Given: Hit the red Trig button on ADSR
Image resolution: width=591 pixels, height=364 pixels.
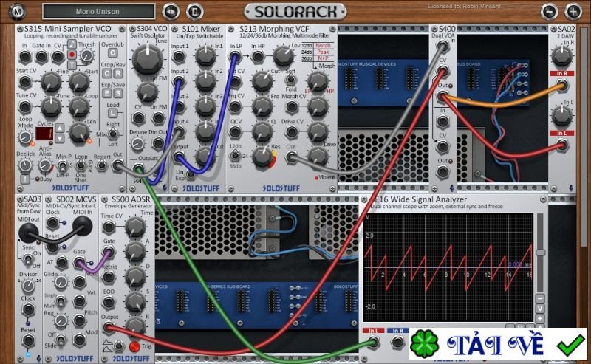Looking at the screenshot, I should click(x=134, y=346).
